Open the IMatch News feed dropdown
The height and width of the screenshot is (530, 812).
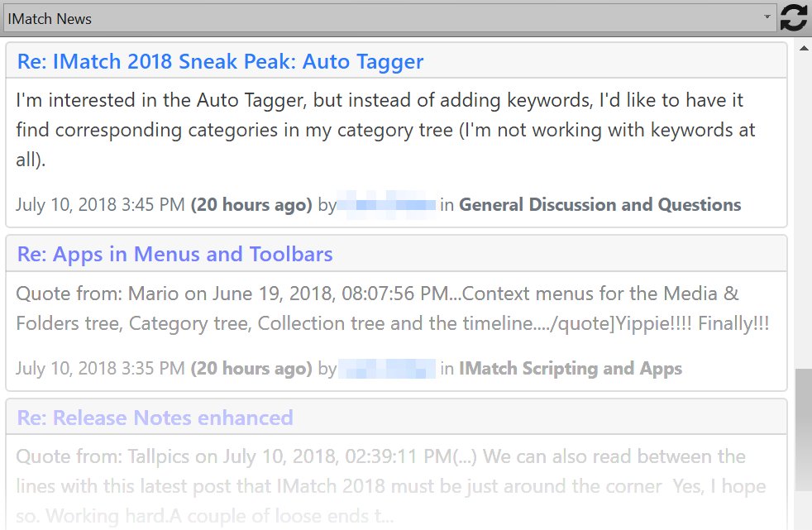coord(390,19)
